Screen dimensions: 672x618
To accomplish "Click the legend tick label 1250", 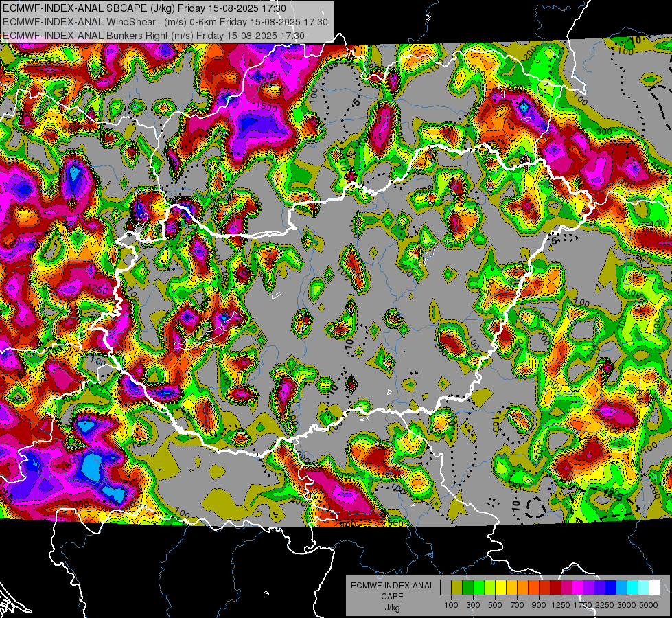I will (561, 605).
